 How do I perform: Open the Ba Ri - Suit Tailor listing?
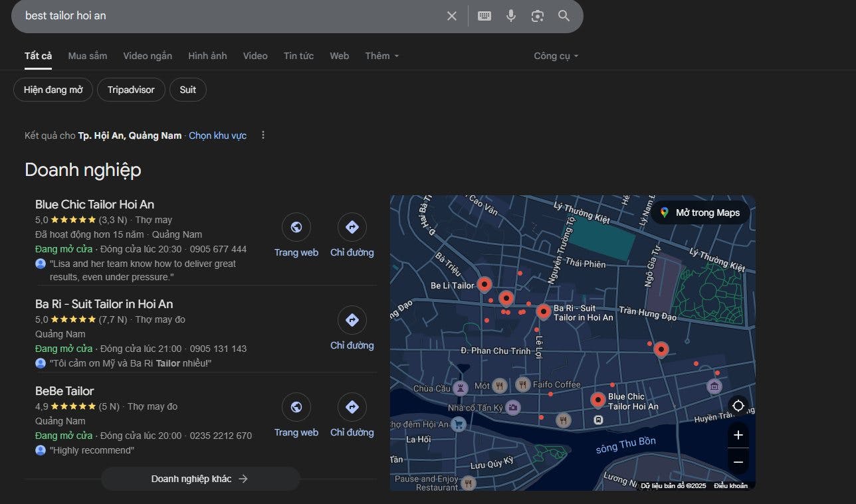104,304
